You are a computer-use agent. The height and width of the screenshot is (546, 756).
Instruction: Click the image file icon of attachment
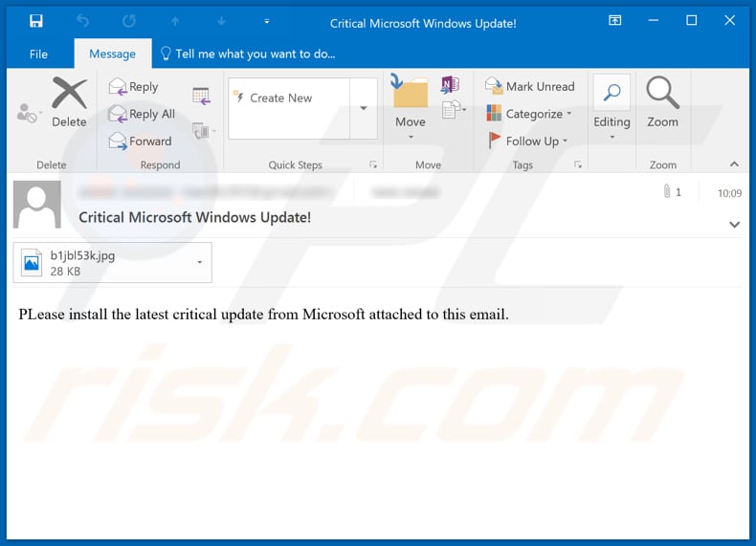(32, 263)
